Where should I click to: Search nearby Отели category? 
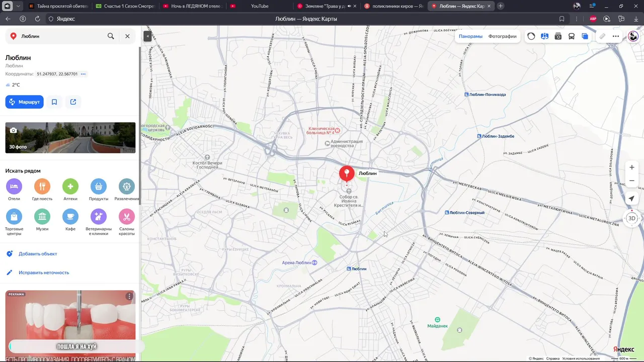click(x=14, y=190)
